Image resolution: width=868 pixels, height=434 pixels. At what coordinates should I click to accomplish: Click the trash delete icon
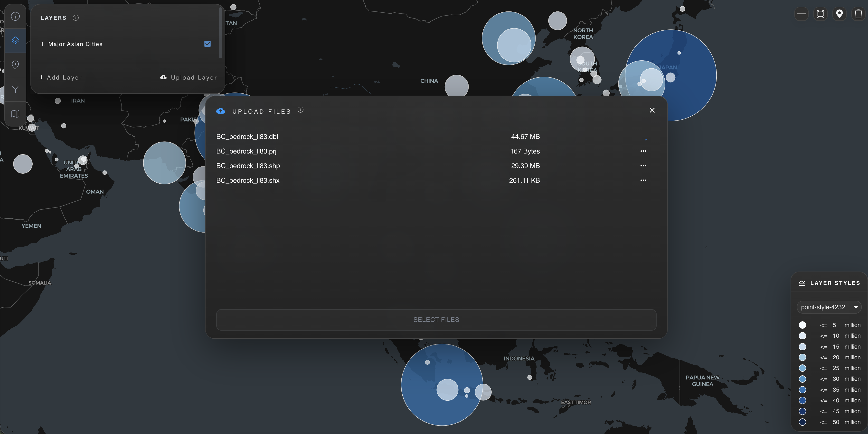coord(858,14)
